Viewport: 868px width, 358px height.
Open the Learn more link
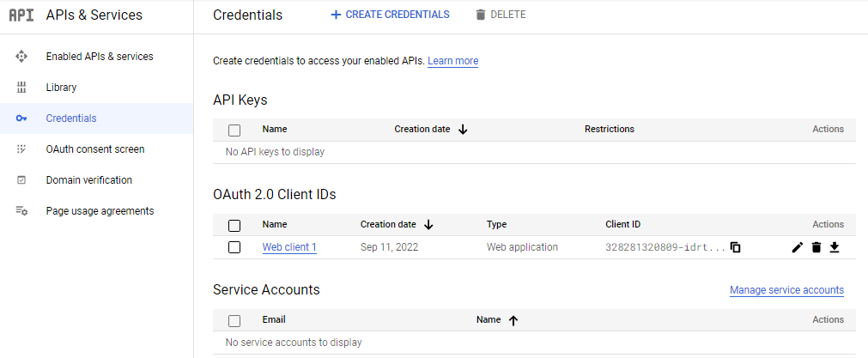click(x=452, y=61)
